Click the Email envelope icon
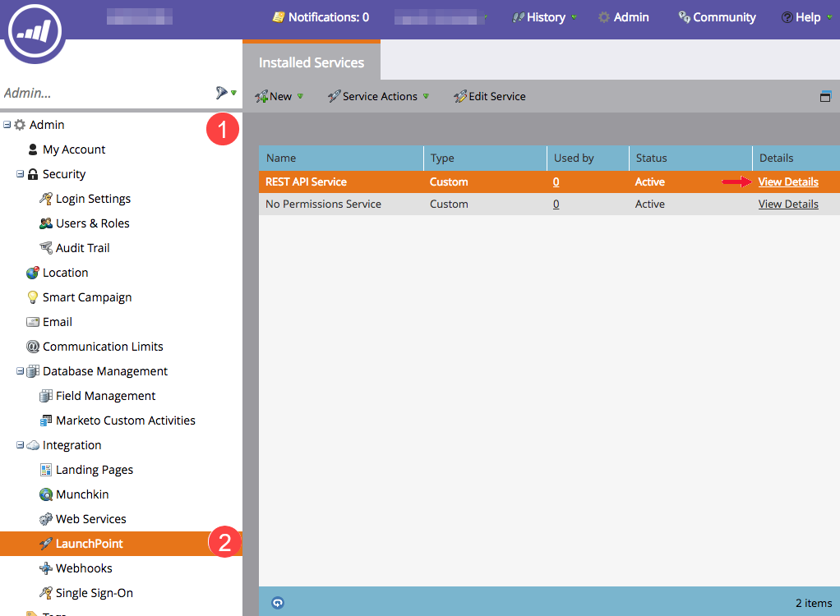 pos(33,322)
